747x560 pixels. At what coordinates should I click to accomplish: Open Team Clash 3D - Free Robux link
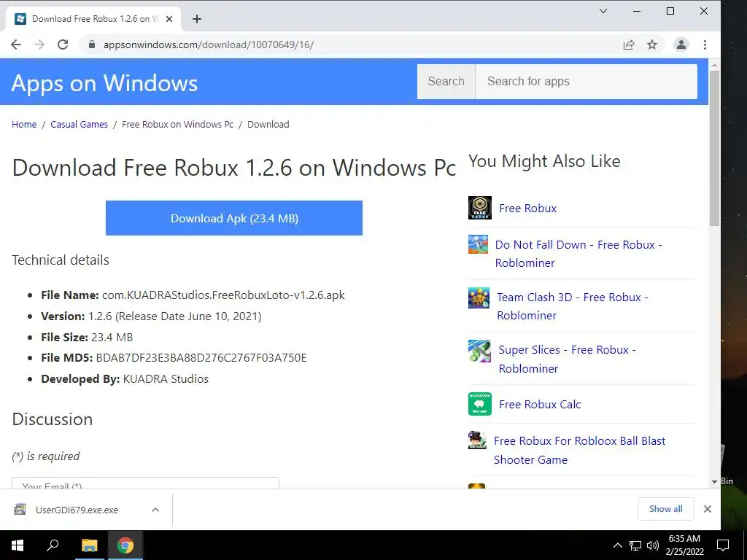click(x=572, y=306)
